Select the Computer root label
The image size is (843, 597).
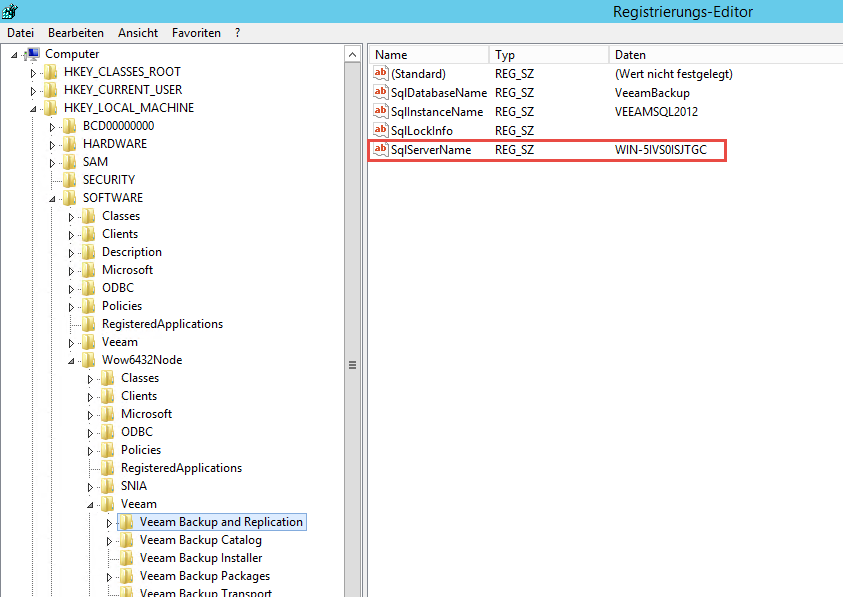point(72,54)
